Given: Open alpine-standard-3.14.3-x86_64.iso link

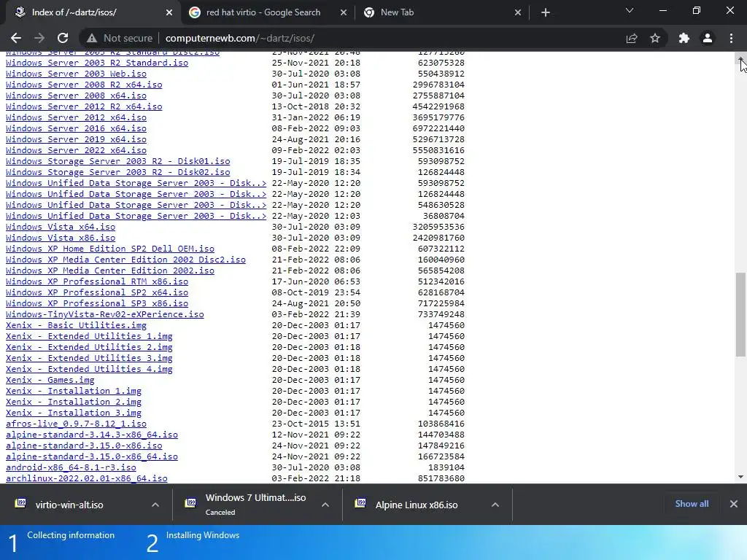Looking at the screenshot, I should pos(92,435).
